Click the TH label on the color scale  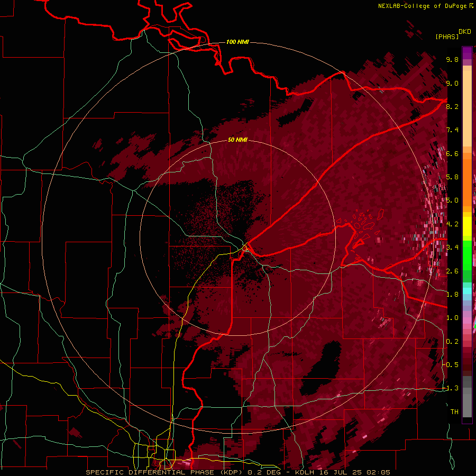(454, 412)
